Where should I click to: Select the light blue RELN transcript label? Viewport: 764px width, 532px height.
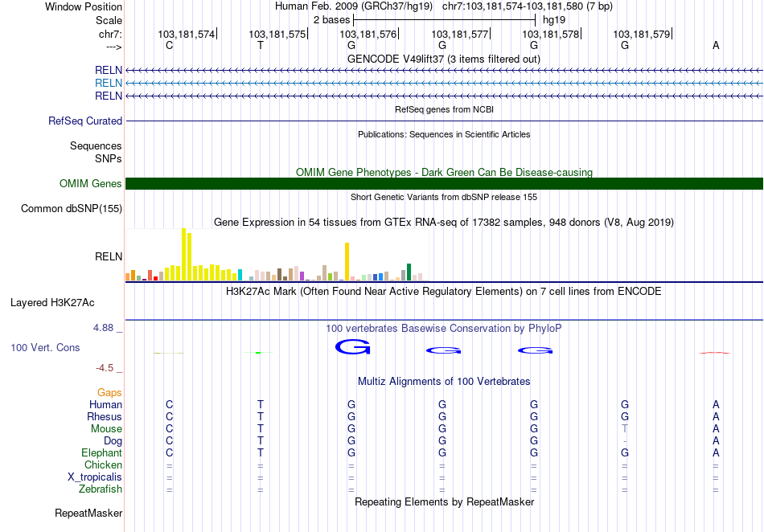click(109, 83)
